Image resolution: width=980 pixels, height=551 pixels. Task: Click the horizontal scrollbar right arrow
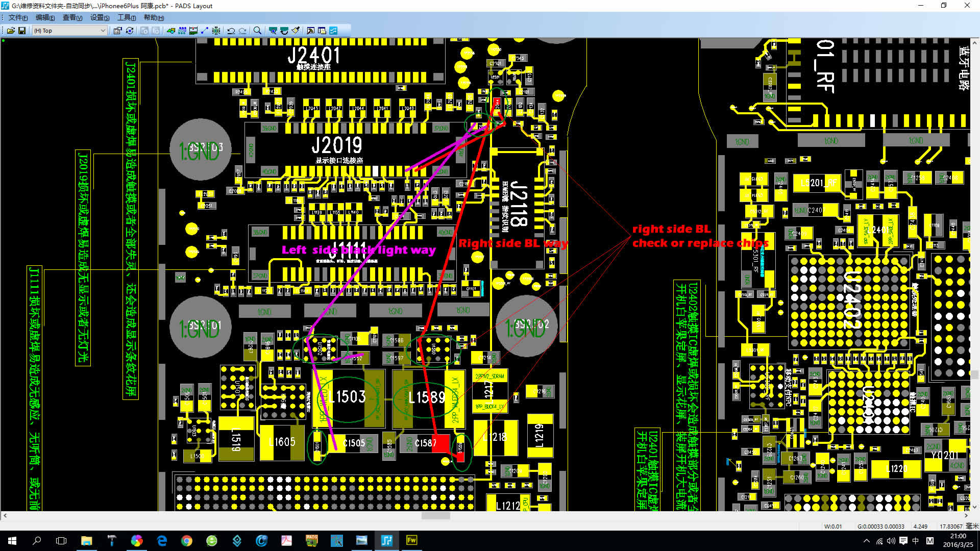click(966, 516)
